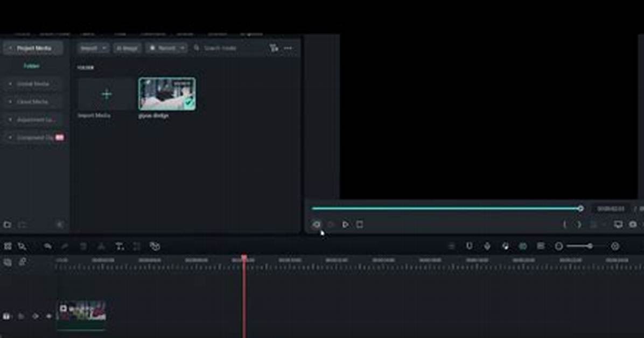Expand the Compound Clip item
This screenshot has width=644, height=338.
(x=33, y=138)
